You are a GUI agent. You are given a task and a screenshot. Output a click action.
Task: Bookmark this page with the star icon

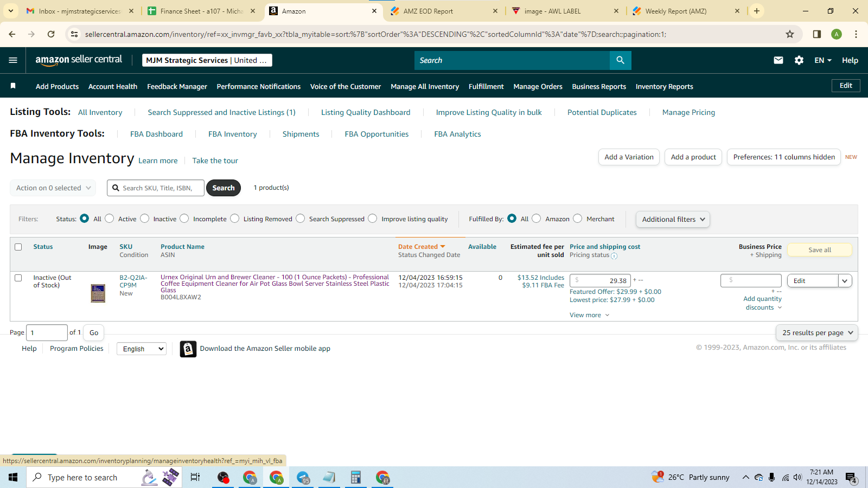790,34
